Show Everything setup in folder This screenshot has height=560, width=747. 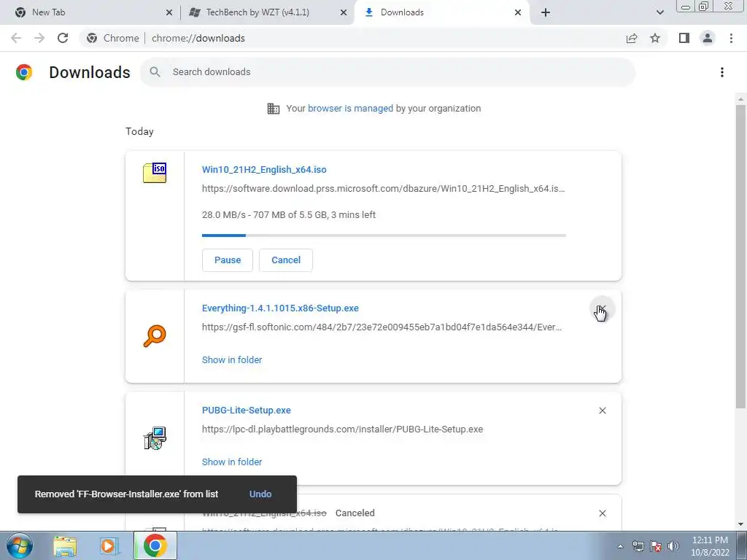pyautogui.click(x=232, y=360)
